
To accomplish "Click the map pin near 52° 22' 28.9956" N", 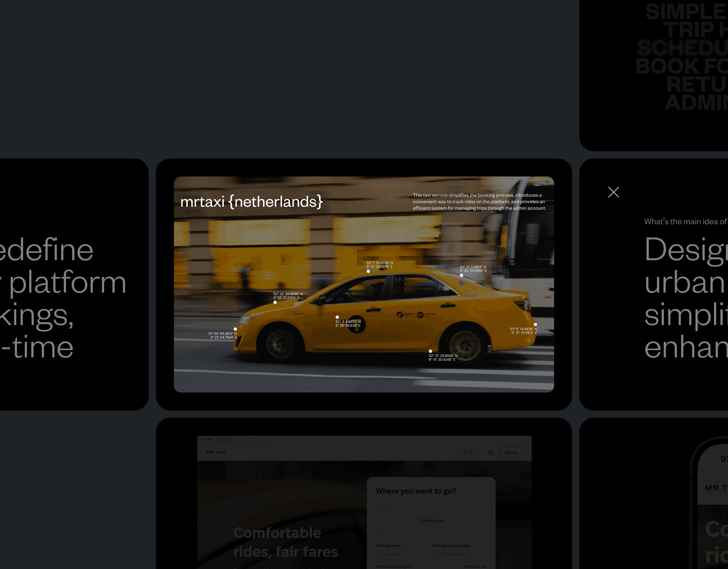I will click(x=275, y=303).
